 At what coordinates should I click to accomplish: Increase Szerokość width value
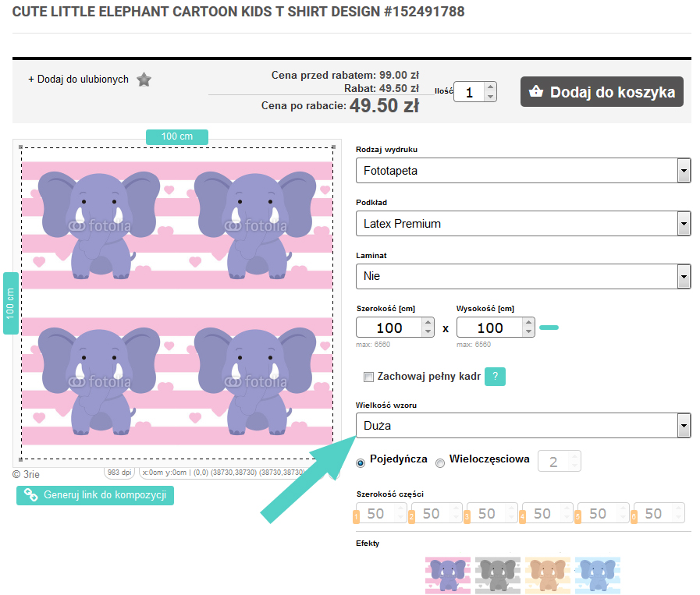pos(428,323)
